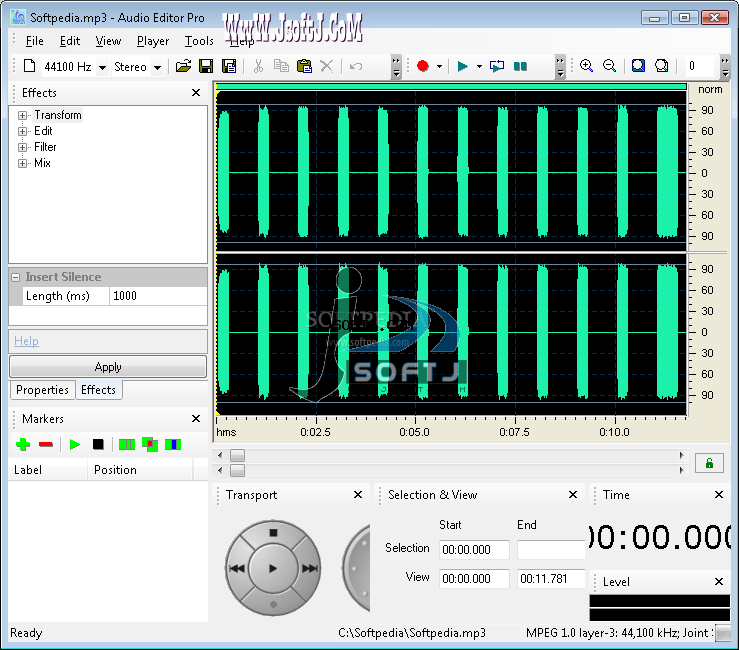The height and width of the screenshot is (650, 739).
Task: Open a file using the folder icon
Action: pyautogui.click(x=183, y=66)
